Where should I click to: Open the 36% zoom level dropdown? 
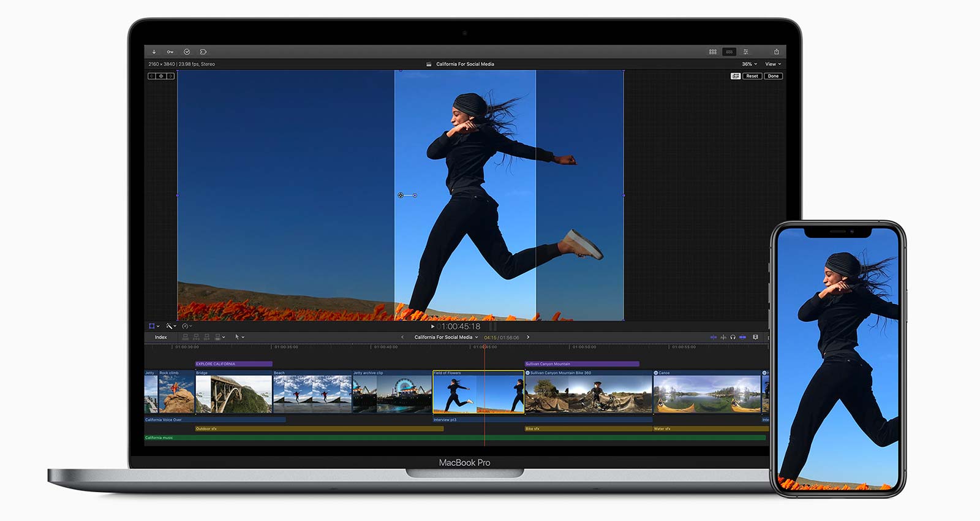(749, 64)
